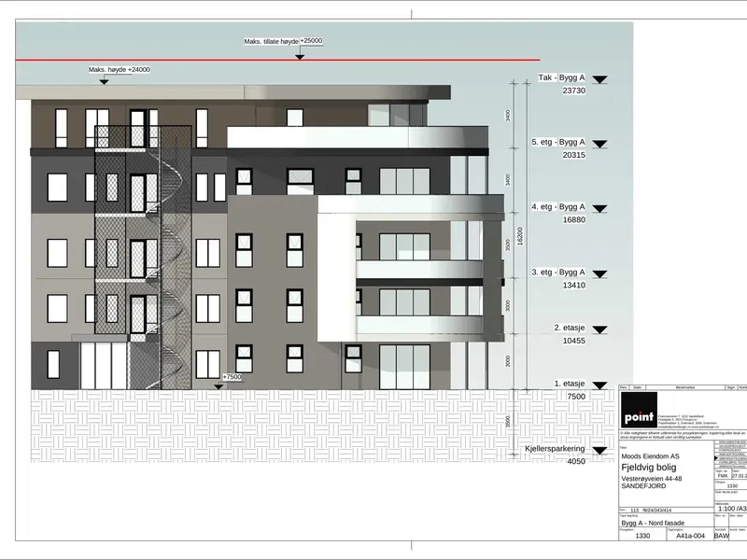Click the value 7500 under 1. etasje
The image size is (747, 560).
[576, 396]
